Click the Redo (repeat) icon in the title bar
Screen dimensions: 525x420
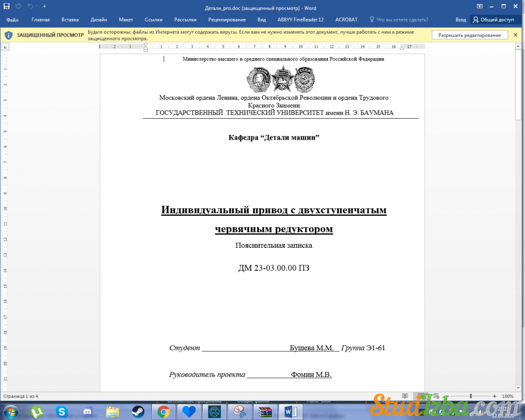point(18,6)
